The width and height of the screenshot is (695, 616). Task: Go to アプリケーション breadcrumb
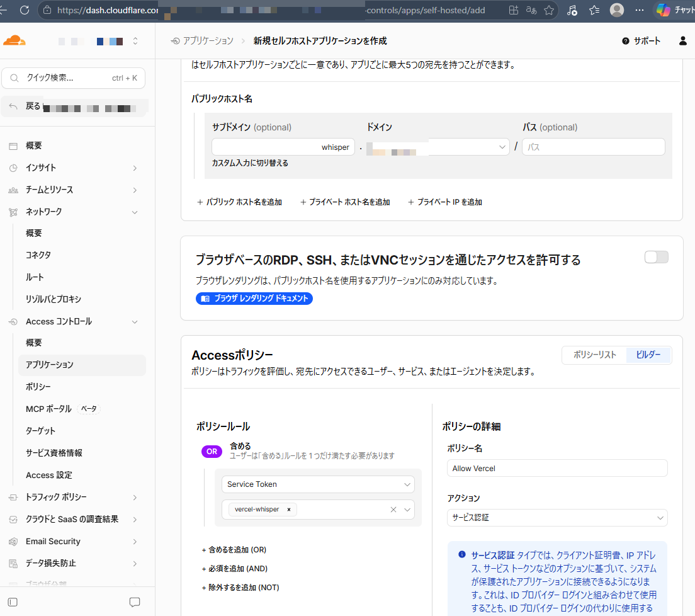(202, 41)
